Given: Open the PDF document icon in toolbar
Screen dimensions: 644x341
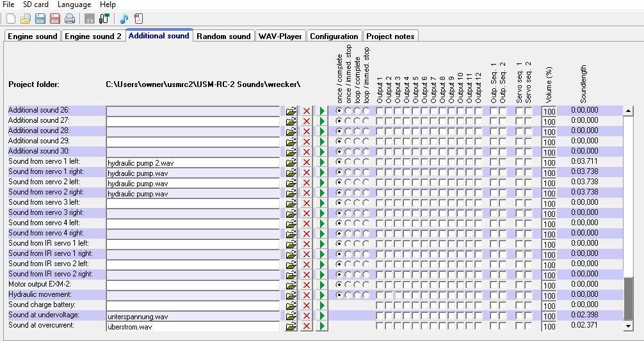Looking at the screenshot, I should pos(138,19).
